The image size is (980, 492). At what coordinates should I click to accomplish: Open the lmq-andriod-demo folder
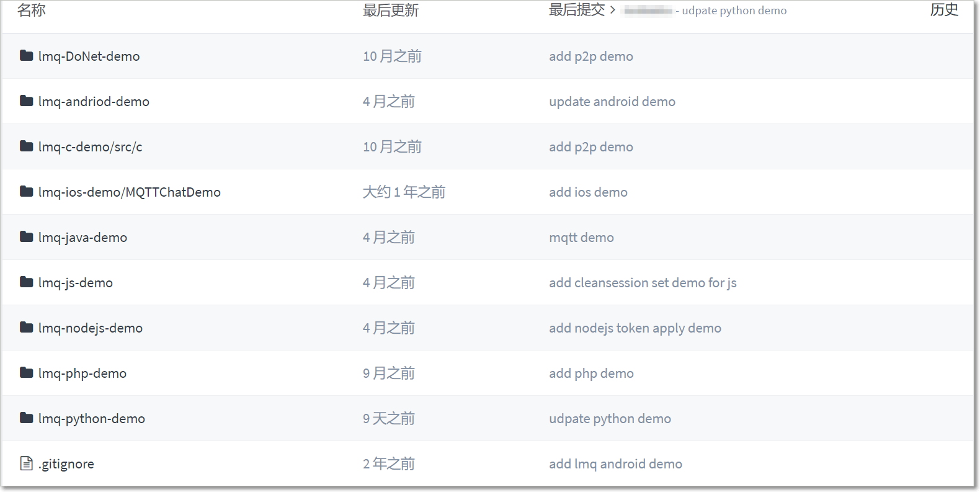click(94, 102)
